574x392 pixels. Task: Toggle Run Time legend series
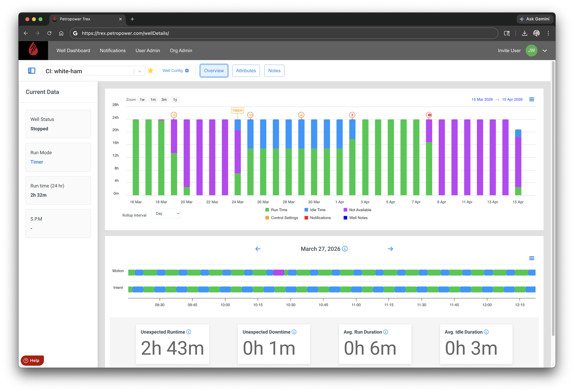[x=279, y=210]
